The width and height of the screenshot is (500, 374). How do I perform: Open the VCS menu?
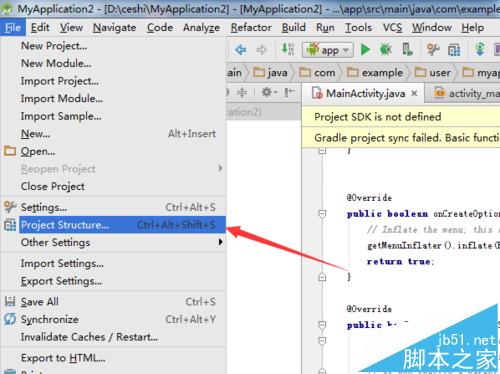click(x=392, y=28)
